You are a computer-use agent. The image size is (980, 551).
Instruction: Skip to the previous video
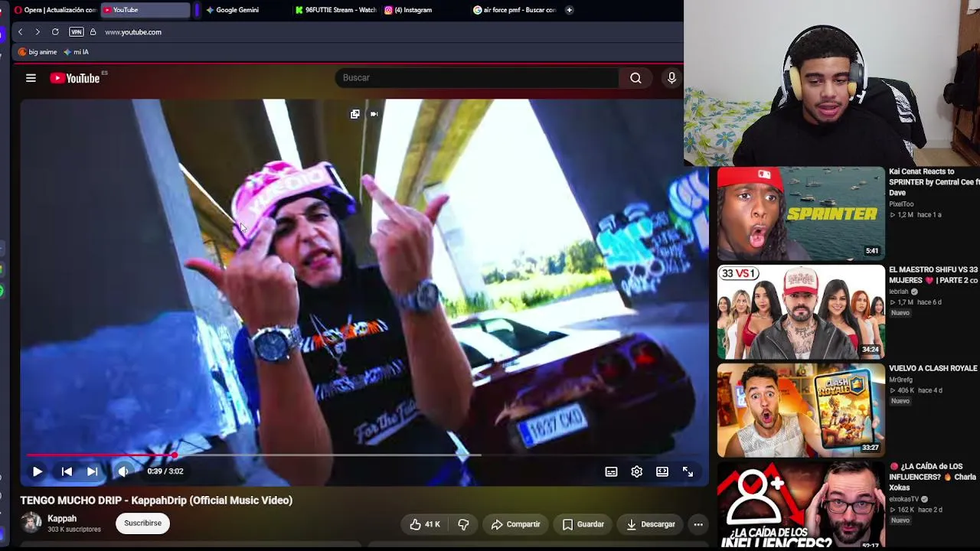67,471
